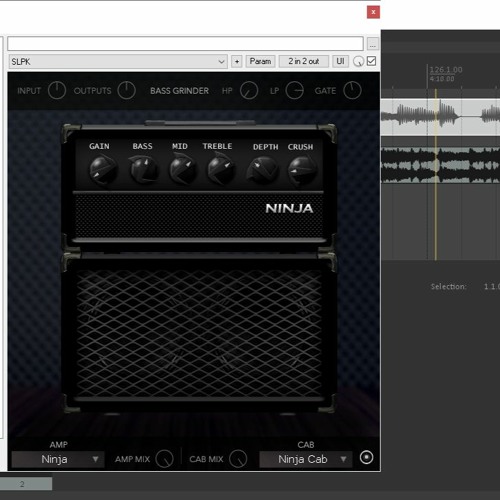Click the Selection label in transport

click(x=448, y=286)
